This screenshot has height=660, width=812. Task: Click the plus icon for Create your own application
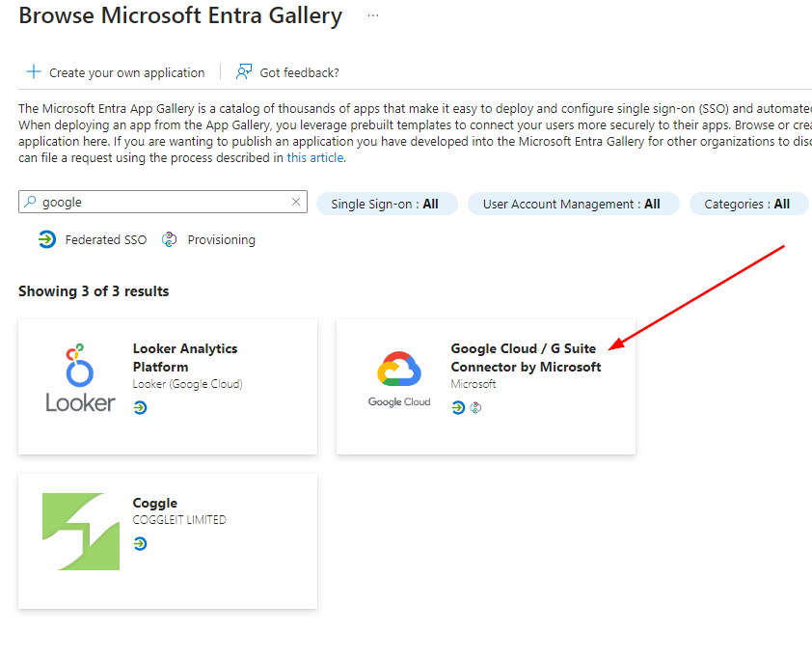pos(34,72)
